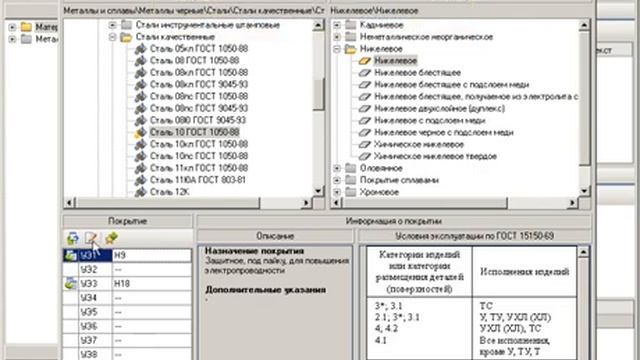Collapse the Никелевое coating group
Viewport: 640px width, 360px height.
[337, 49]
